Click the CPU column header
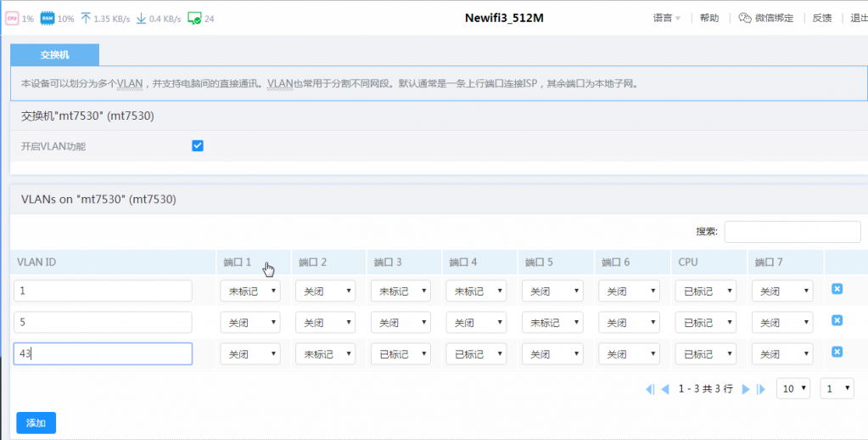 [x=708, y=262]
